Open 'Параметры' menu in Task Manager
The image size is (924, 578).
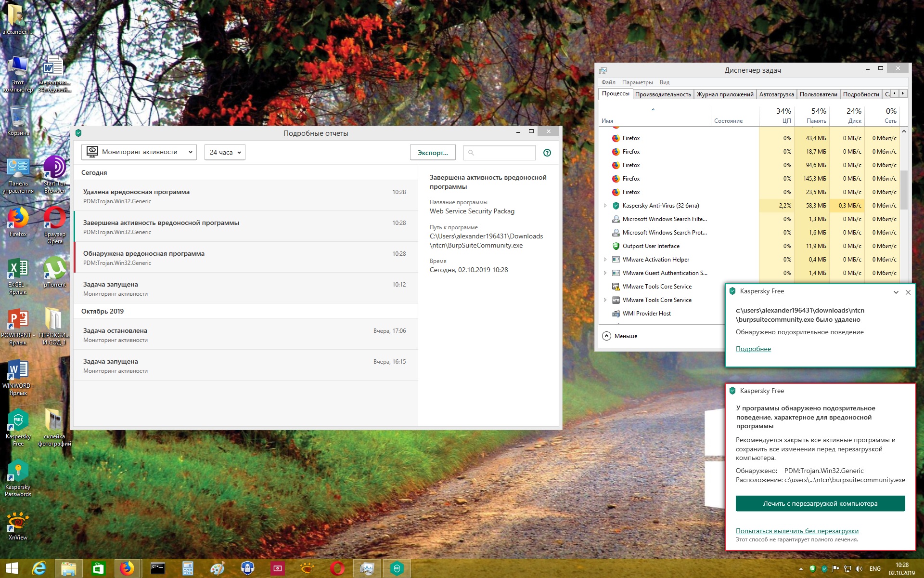pos(637,82)
